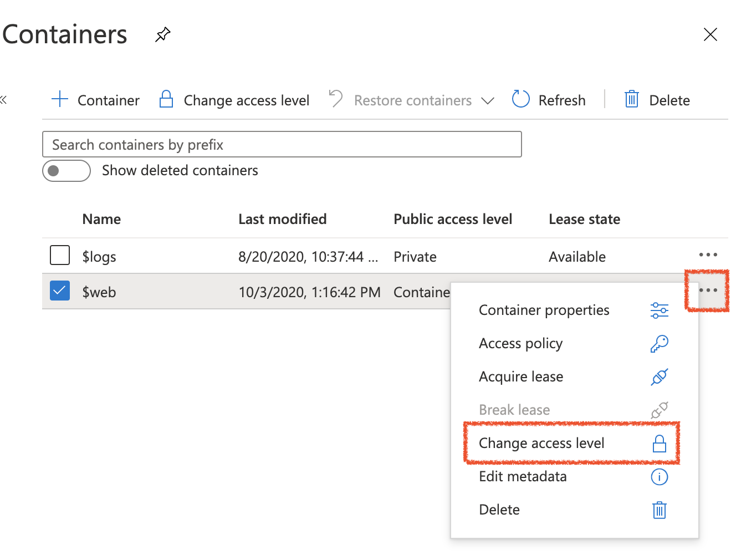
Task: Add a new Container from toolbar
Action: (x=95, y=100)
